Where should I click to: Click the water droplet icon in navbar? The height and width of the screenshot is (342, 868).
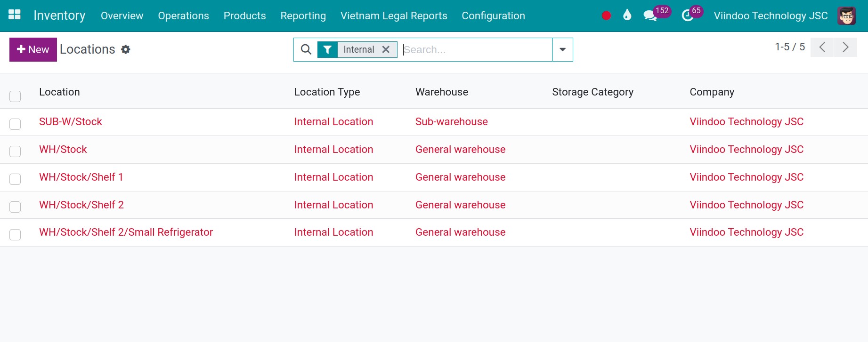pos(627,16)
